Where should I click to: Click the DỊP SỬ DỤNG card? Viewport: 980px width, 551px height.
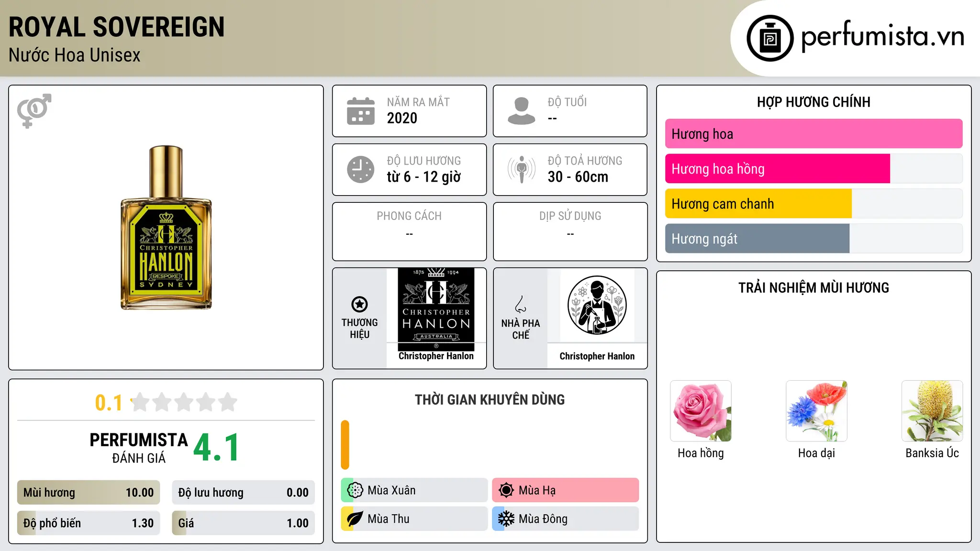tap(570, 231)
